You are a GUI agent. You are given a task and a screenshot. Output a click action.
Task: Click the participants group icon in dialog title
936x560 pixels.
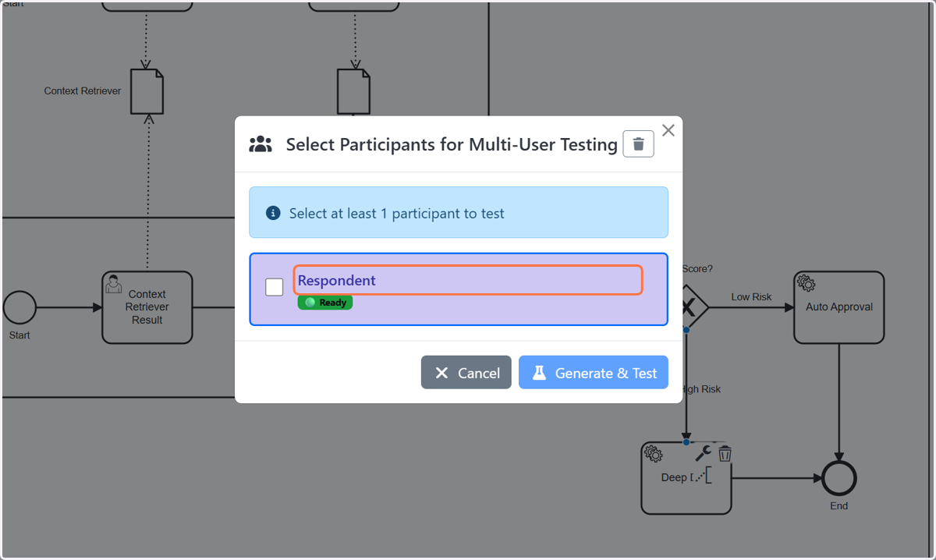(x=261, y=144)
